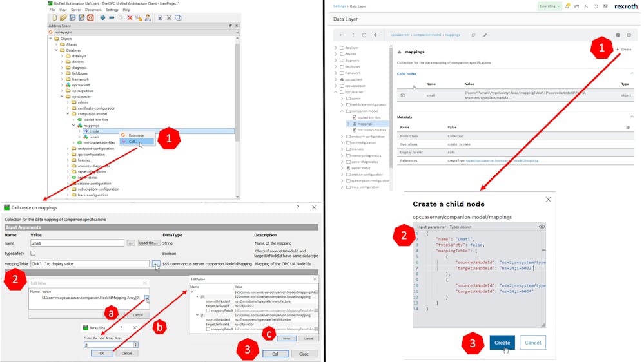Click the Save As icon in UaExpert toolbar

[x=81, y=17]
